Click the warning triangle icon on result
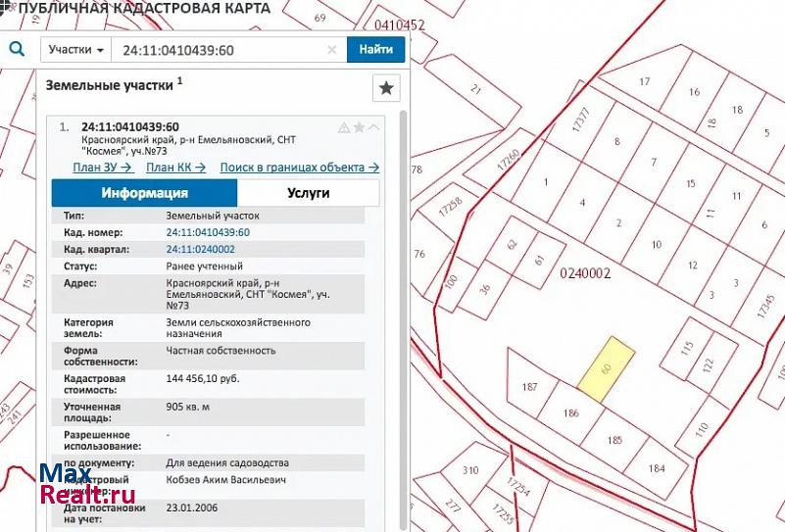Image resolution: width=785 pixels, height=532 pixels. (343, 127)
